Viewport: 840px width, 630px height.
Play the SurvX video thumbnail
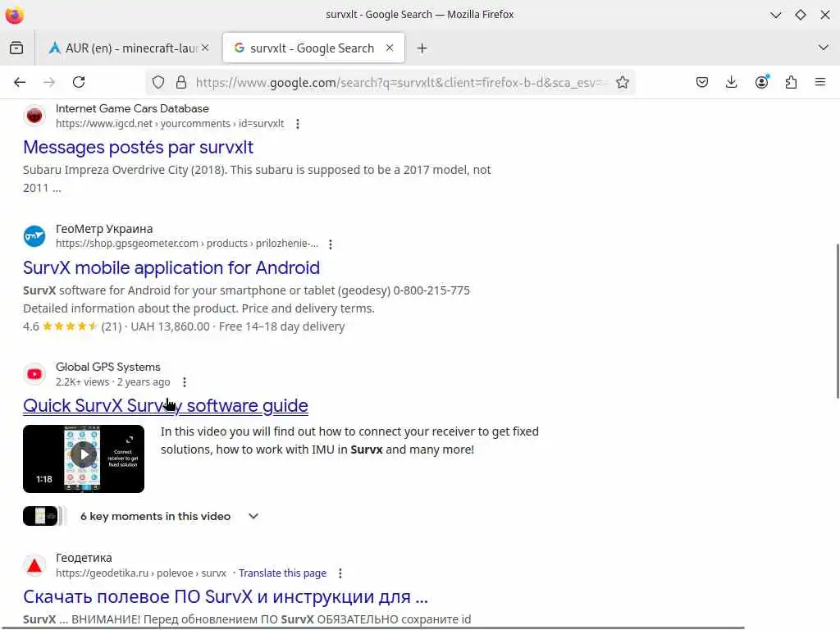tap(84, 459)
